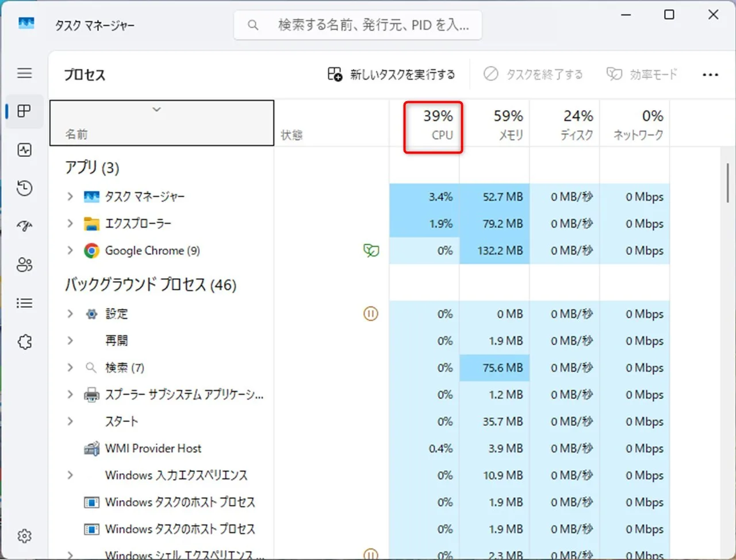Click the タスクを終了する button
The image size is (736, 560).
[533, 74]
